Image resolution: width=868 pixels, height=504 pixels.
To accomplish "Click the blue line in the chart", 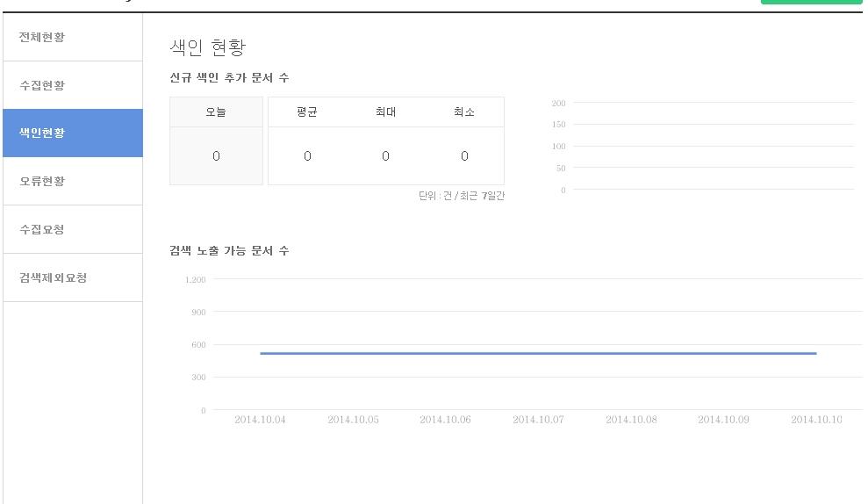I will point(538,353).
